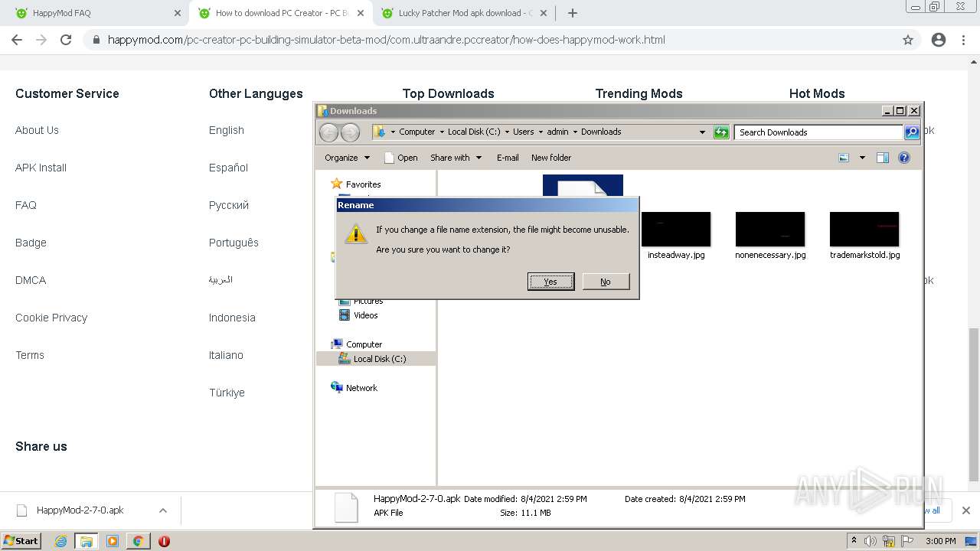Open the Cookie Privacy link
The width and height of the screenshot is (980, 551).
(x=51, y=318)
